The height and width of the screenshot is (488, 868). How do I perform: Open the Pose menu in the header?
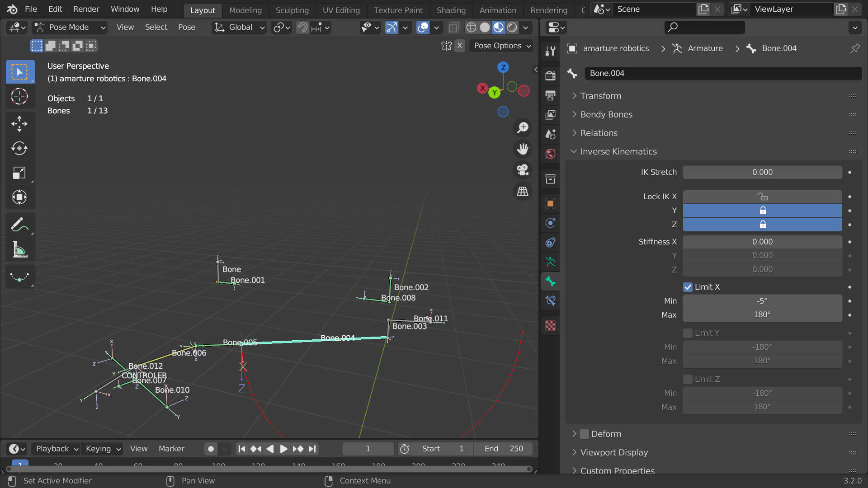[x=186, y=27]
